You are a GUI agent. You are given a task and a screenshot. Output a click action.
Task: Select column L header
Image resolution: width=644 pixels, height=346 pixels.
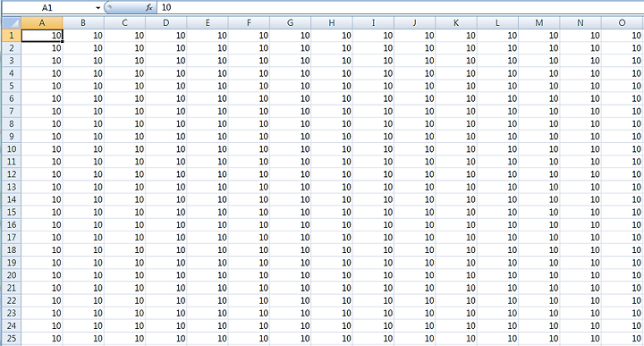[498, 22]
